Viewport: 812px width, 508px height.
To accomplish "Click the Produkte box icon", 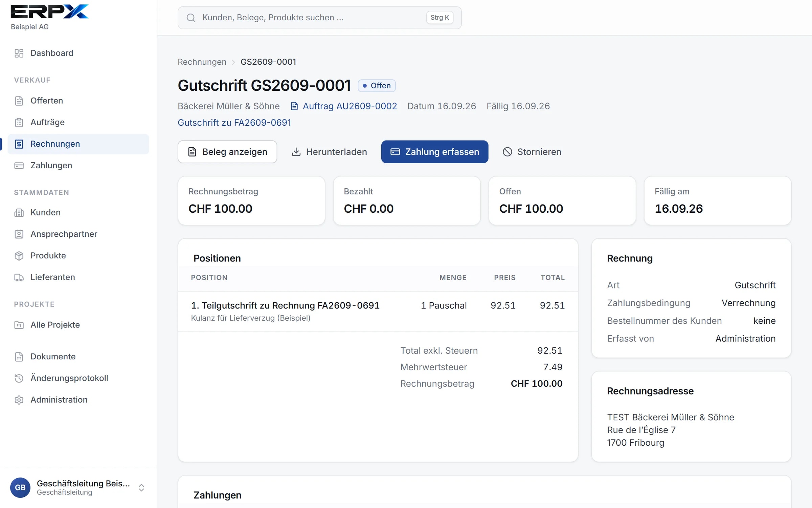I will [x=19, y=256].
